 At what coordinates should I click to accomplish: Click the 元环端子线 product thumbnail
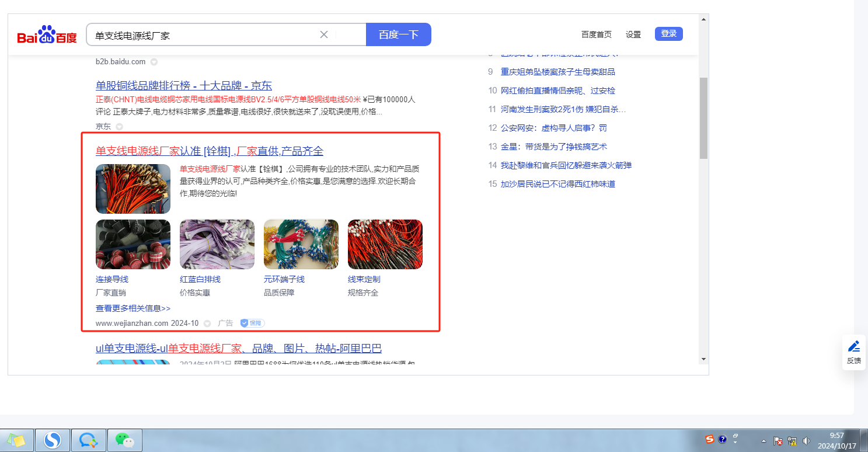click(301, 244)
